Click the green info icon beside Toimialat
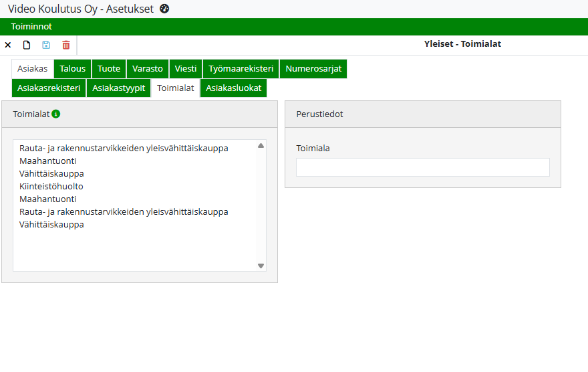The width and height of the screenshot is (588, 372). click(x=56, y=114)
